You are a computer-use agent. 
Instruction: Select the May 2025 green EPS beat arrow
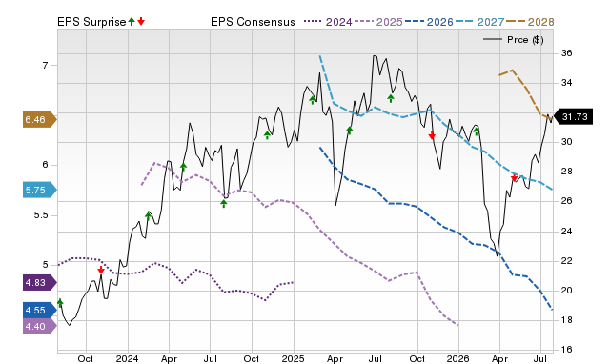tap(350, 131)
